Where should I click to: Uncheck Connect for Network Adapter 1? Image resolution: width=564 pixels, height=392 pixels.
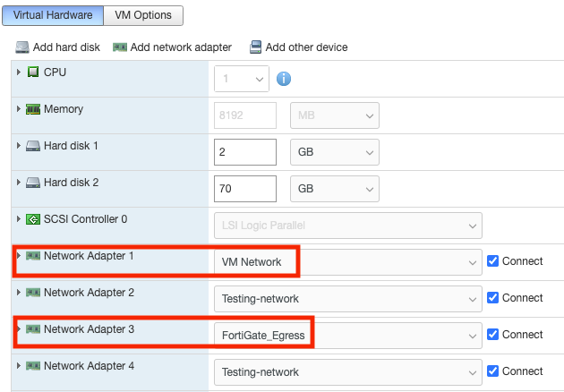(493, 261)
